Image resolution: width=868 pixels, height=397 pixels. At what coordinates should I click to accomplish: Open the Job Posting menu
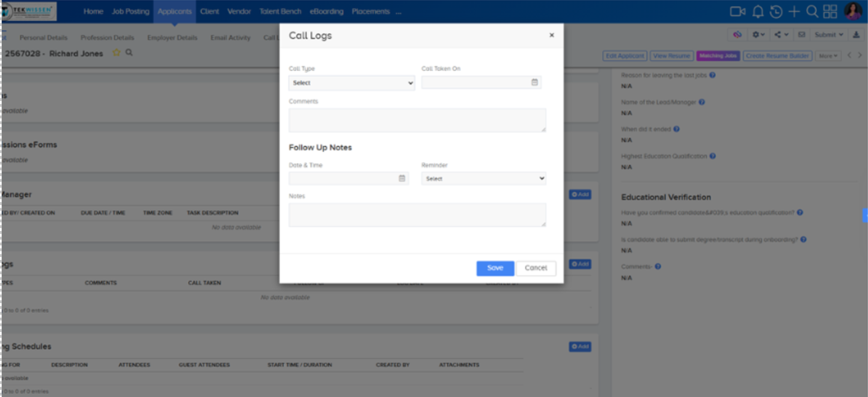(x=130, y=11)
